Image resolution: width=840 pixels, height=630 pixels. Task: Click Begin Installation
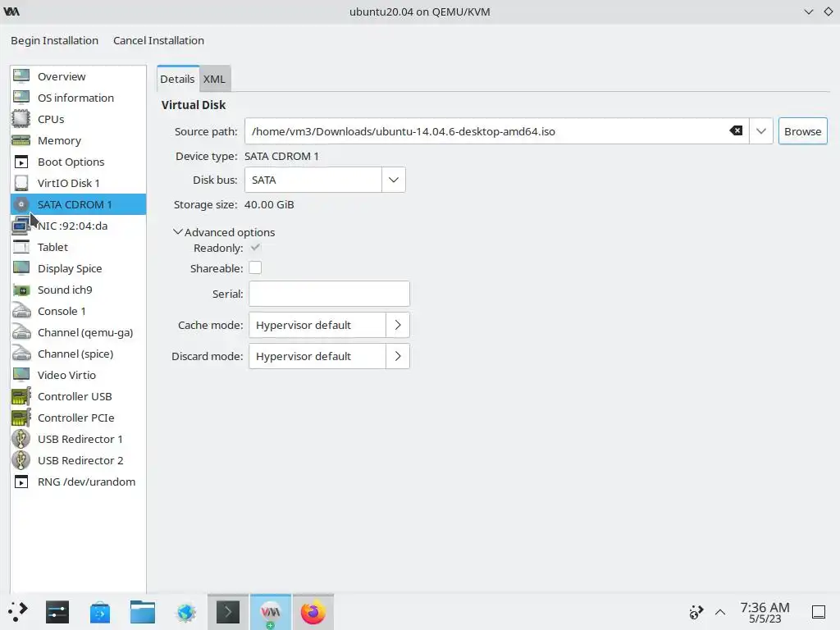(55, 40)
